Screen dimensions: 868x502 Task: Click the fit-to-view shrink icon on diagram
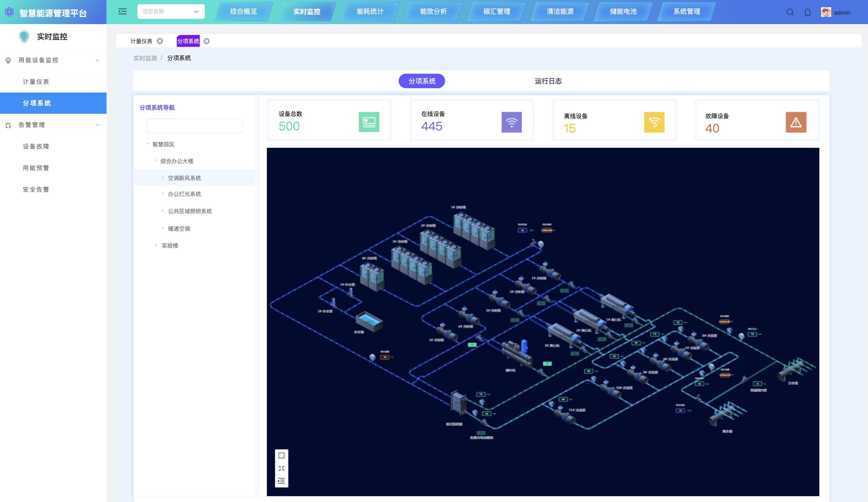click(x=281, y=468)
